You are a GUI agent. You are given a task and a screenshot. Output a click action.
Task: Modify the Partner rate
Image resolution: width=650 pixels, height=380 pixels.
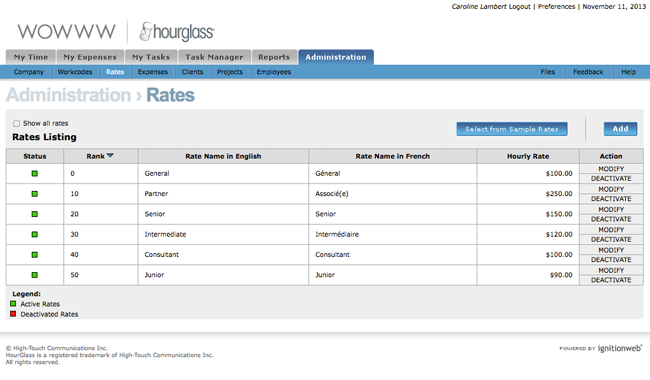point(611,189)
